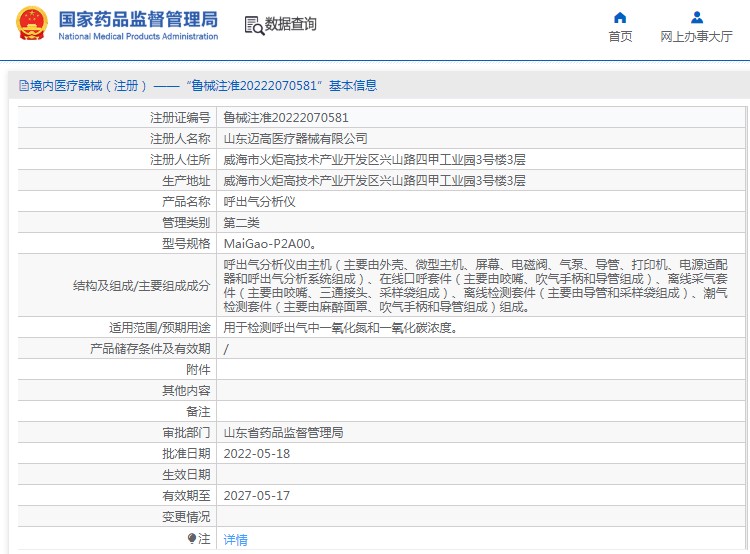Click approval date 2022-05-18

tap(257, 454)
